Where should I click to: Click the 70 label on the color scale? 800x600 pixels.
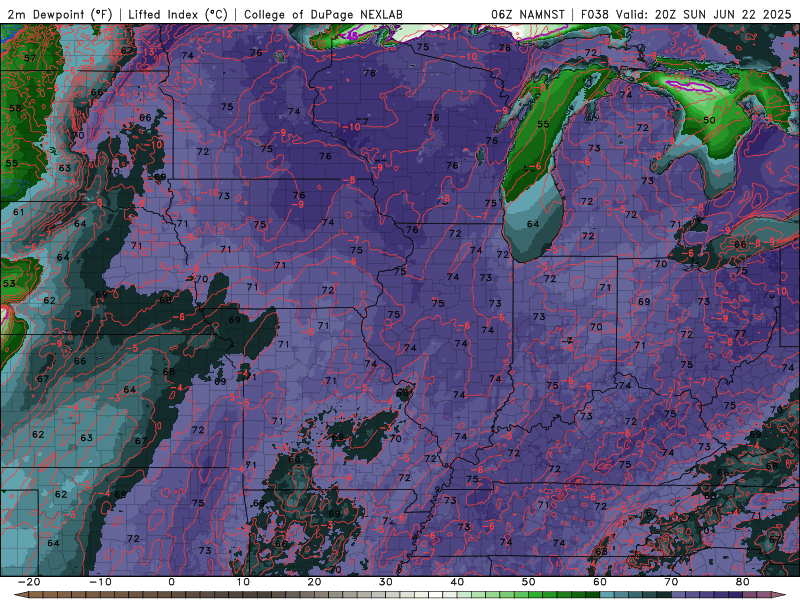tap(671, 582)
